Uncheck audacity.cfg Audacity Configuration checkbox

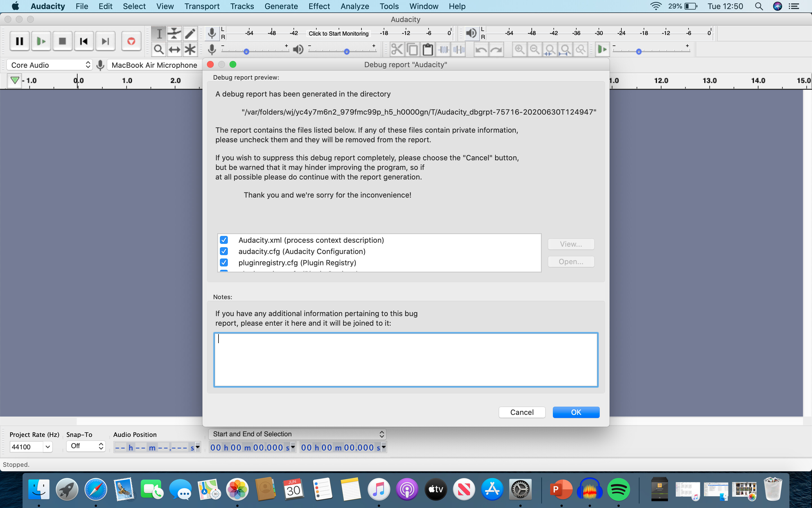coord(224,251)
